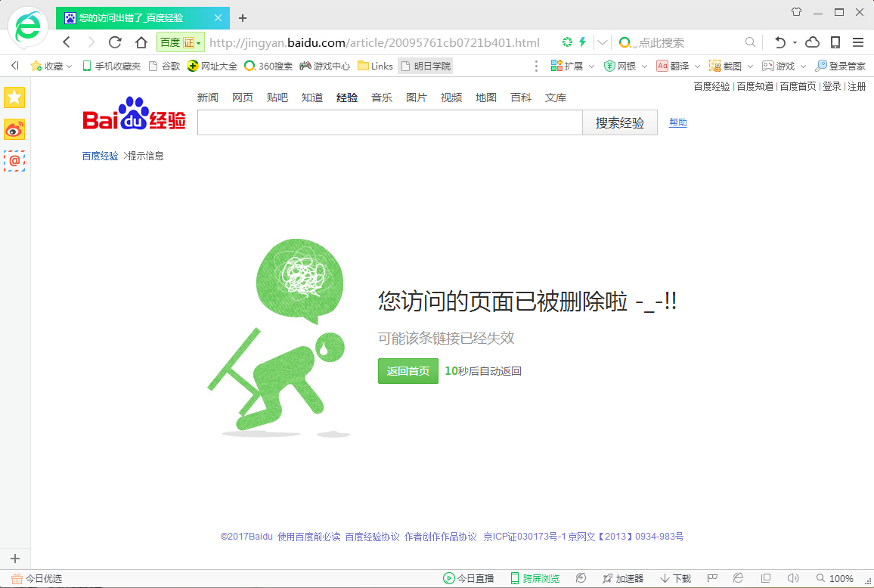This screenshot has width=874, height=588.
Task: Open the 手机收藏夹 bookmark
Action: pyautogui.click(x=111, y=67)
